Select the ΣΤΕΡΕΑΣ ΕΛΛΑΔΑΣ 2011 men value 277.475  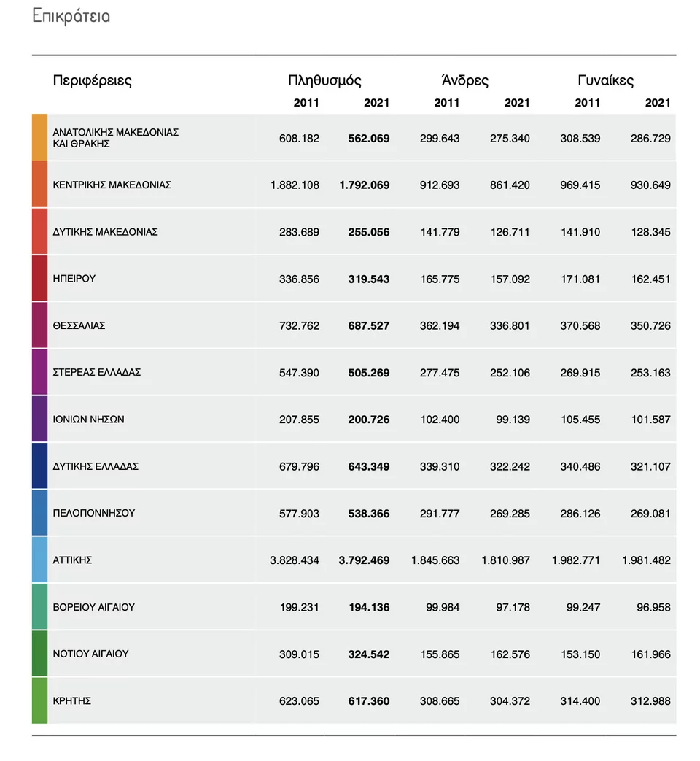440,373
